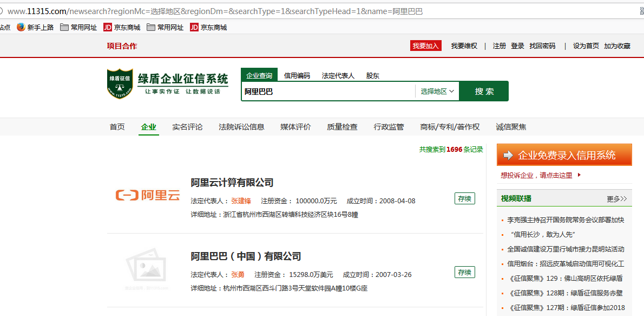The height and width of the screenshot is (316, 644).
Task: Select the 股东 search tab
Action: coord(372,76)
